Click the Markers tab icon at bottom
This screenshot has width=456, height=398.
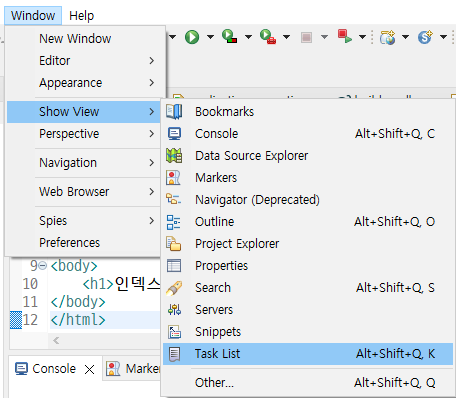113,369
